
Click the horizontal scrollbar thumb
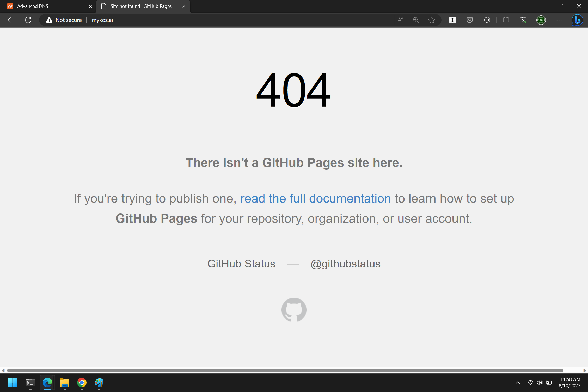[285, 370]
